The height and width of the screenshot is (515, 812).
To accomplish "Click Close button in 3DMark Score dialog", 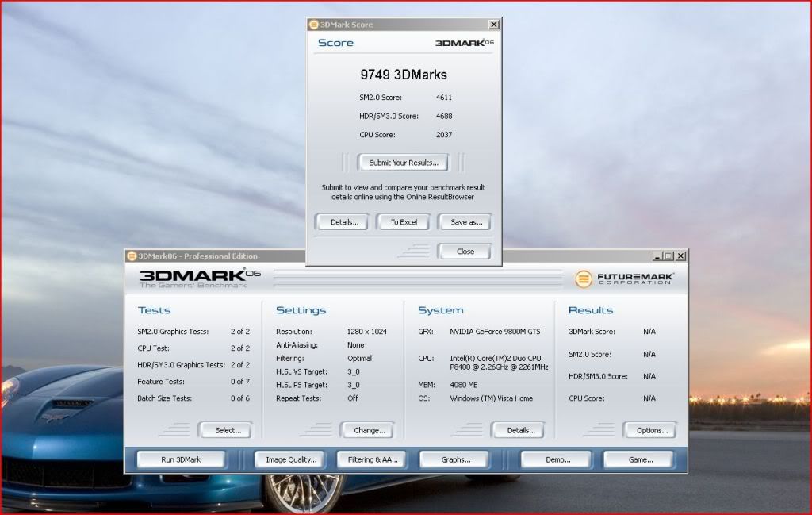I will [465, 252].
